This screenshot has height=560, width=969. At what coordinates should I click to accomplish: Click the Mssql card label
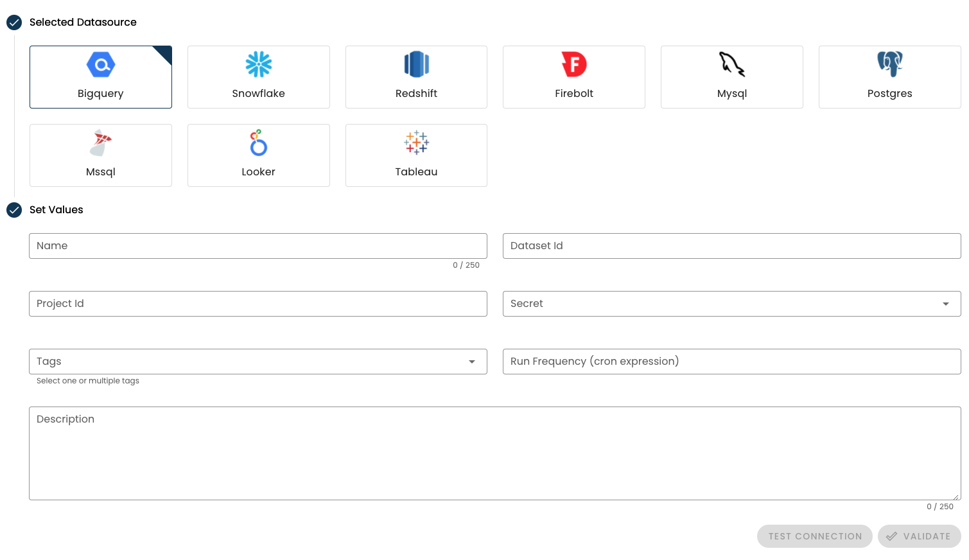pyautogui.click(x=101, y=172)
